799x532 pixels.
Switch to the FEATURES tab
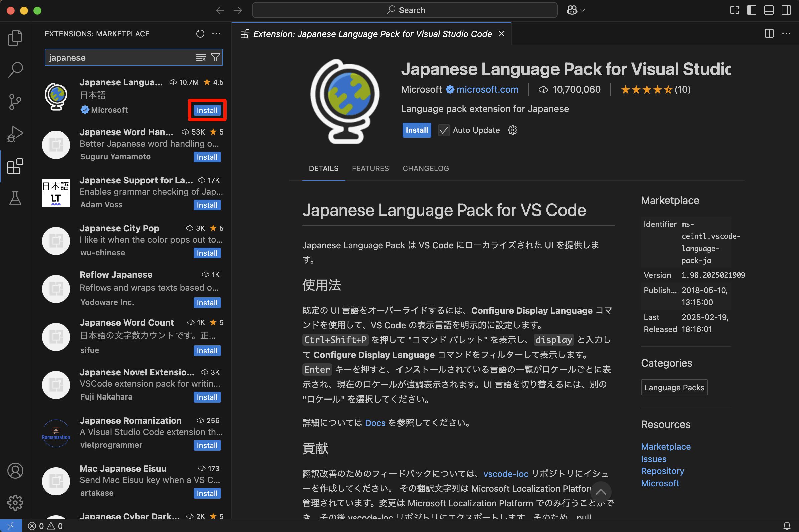370,168
